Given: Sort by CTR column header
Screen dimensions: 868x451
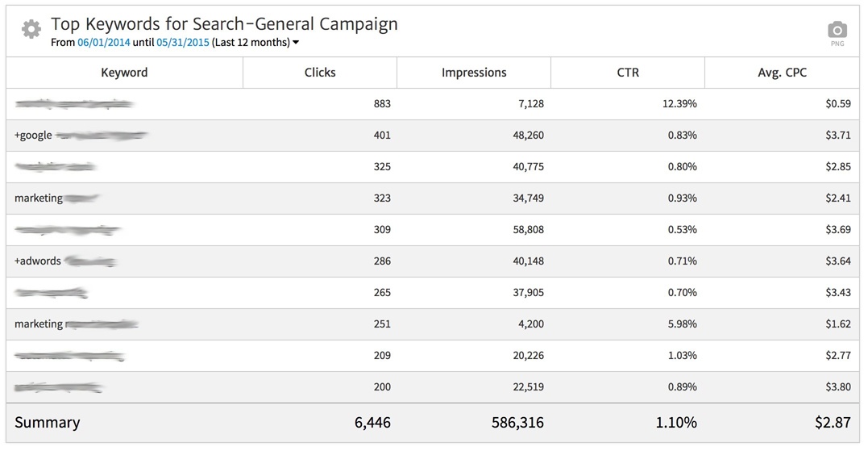Looking at the screenshot, I should click(628, 73).
